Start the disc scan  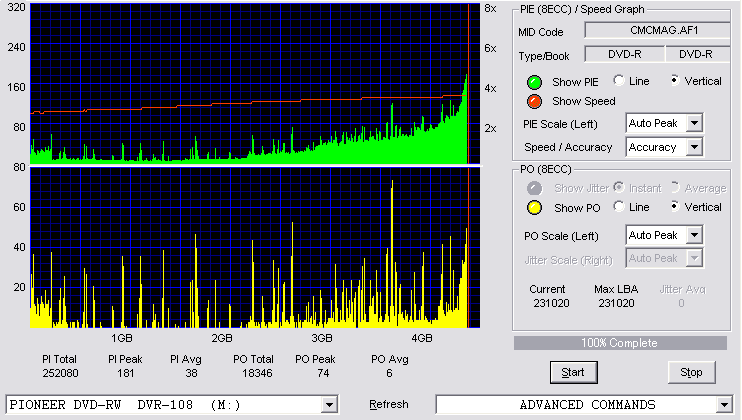coord(573,372)
